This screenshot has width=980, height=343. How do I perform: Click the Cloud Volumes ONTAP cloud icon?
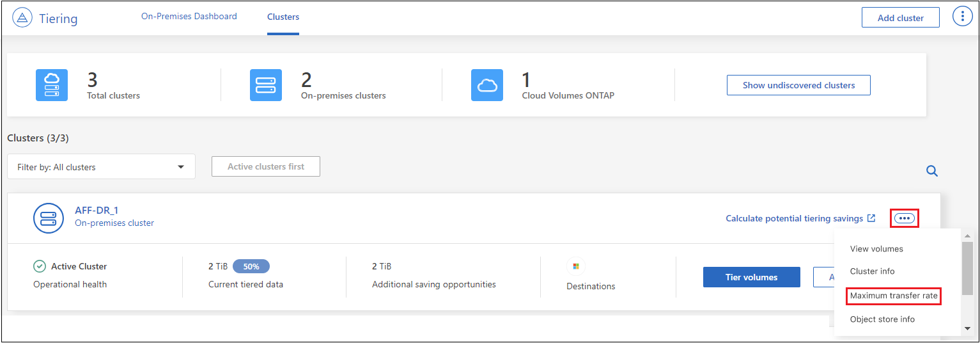[487, 85]
